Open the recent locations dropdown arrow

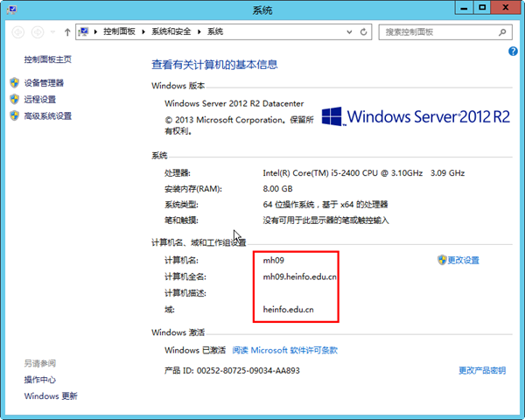[52, 32]
